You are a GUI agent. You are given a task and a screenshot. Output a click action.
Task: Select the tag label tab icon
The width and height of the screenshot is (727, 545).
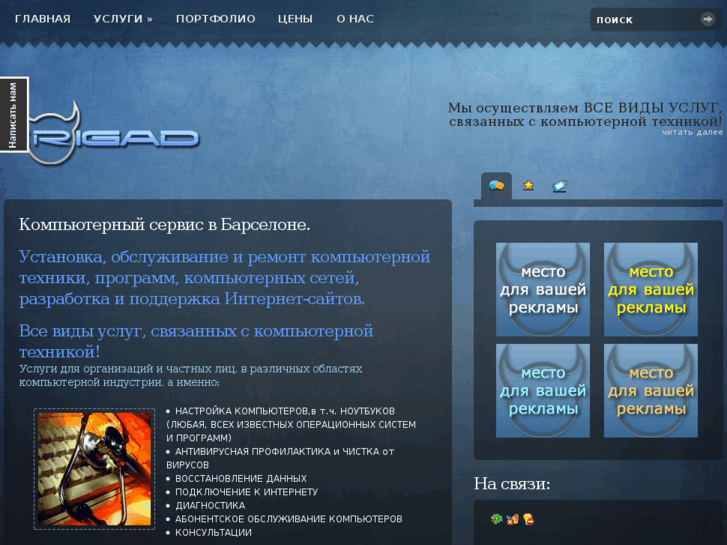[560, 186]
